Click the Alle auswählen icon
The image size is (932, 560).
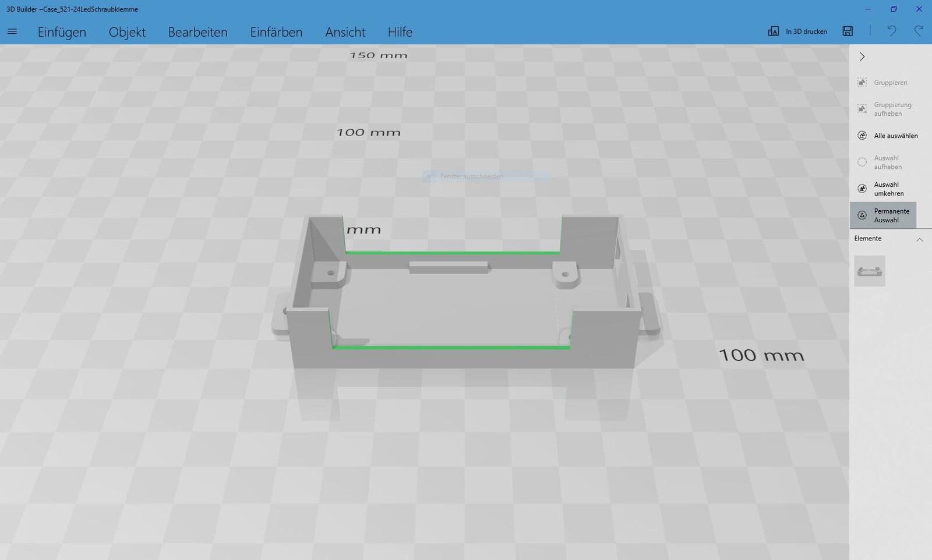862,136
